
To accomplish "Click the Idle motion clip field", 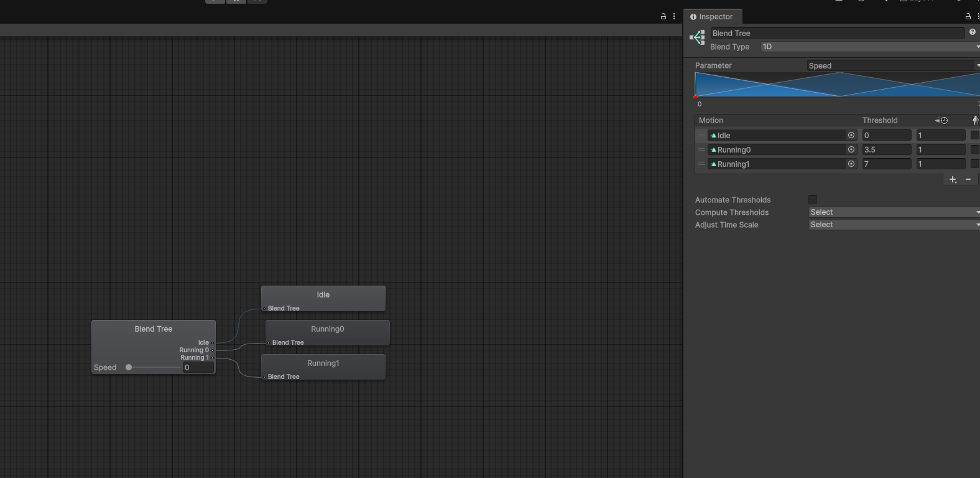I will tap(782, 135).
